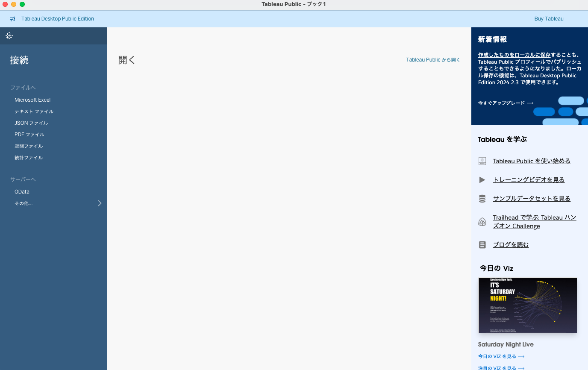
Task: Connect to Microsoft Excel file
Action: [32, 100]
